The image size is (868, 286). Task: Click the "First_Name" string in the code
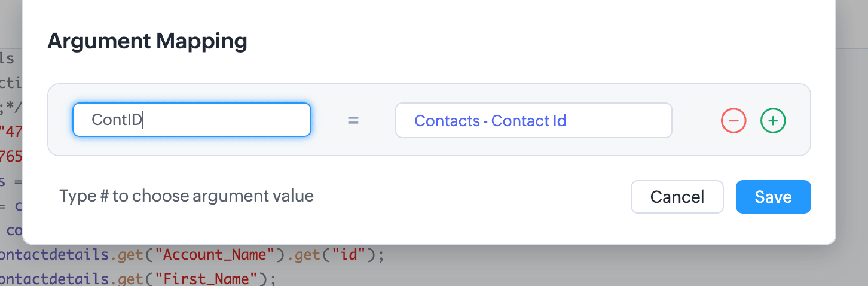tap(206, 278)
